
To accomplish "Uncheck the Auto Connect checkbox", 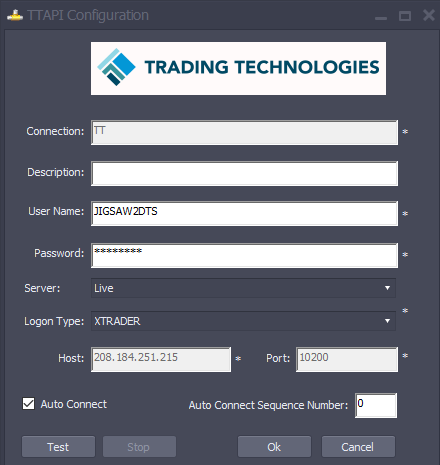I will pos(28,404).
